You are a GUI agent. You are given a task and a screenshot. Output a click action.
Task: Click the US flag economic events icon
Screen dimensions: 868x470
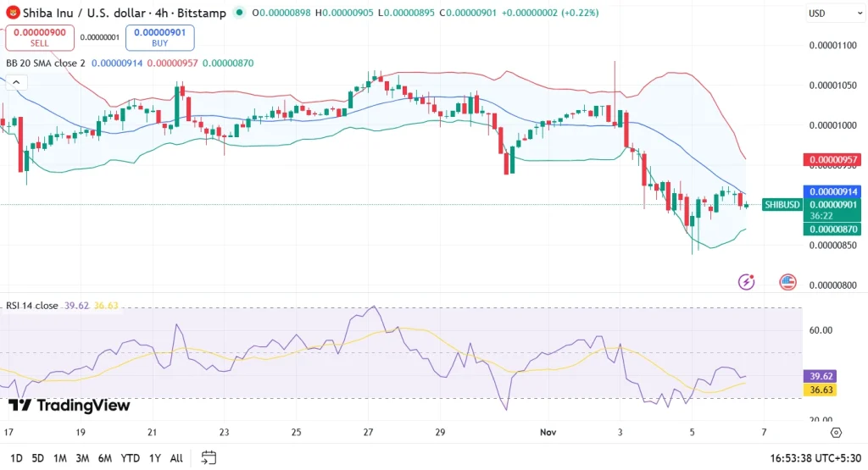coord(787,282)
